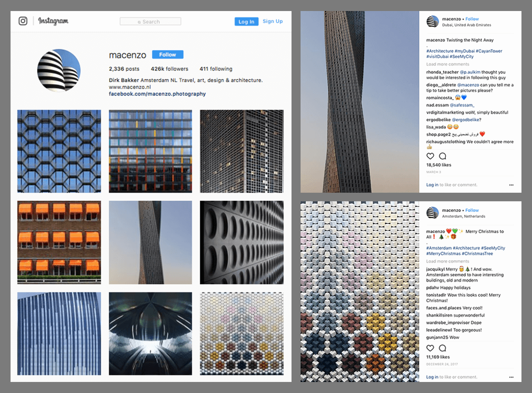Like the Dubai post with heart icon

430,156
